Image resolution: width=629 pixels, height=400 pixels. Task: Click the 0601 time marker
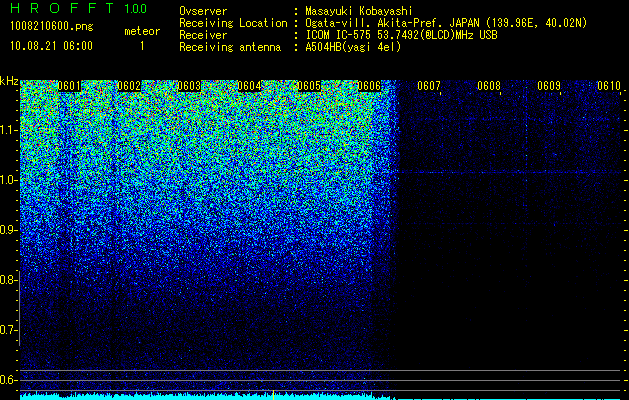(x=69, y=86)
